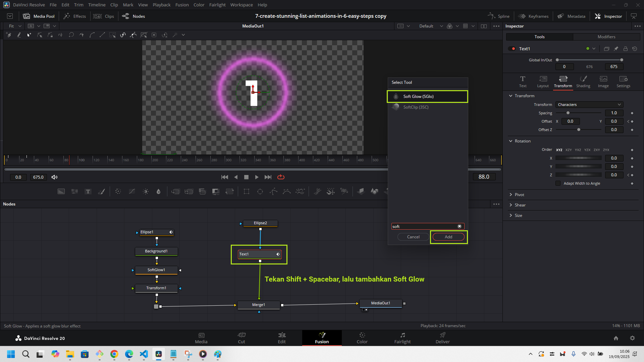Click the Text tool in the Fusion toolbar
Image resolution: width=644 pixels, height=362 pixels.
pyautogui.click(x=88, y=191)
